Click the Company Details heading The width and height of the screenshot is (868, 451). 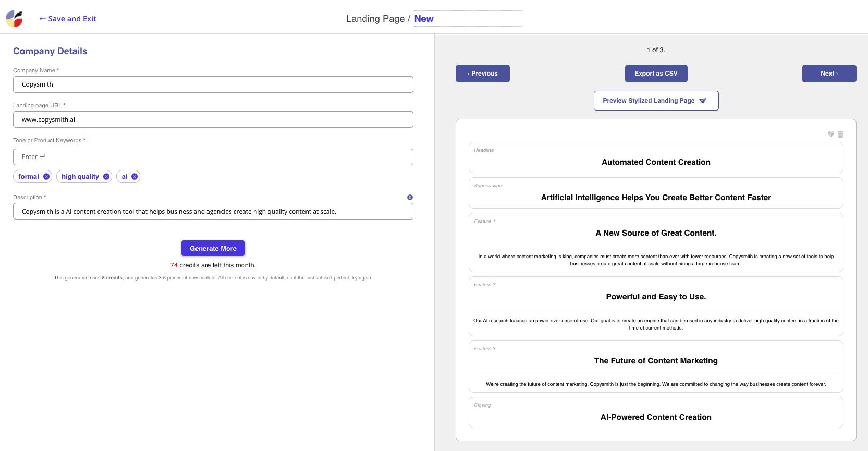click(x=50, y=51)
